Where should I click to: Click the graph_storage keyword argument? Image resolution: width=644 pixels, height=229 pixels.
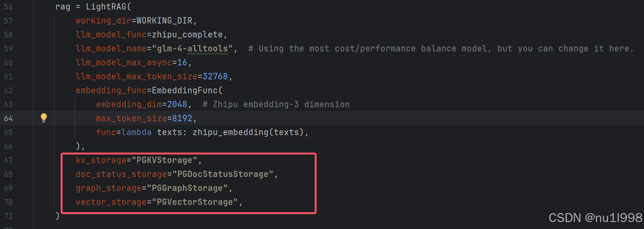coord(109,188)
